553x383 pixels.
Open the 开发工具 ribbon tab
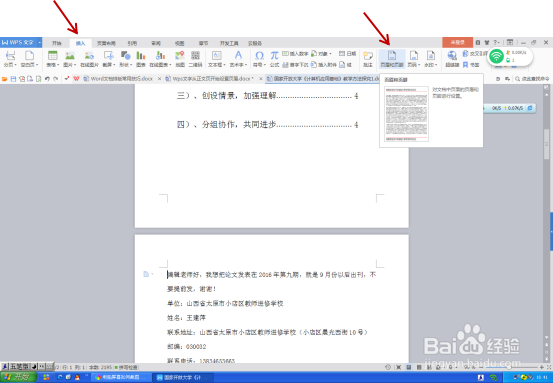[229, 43]
